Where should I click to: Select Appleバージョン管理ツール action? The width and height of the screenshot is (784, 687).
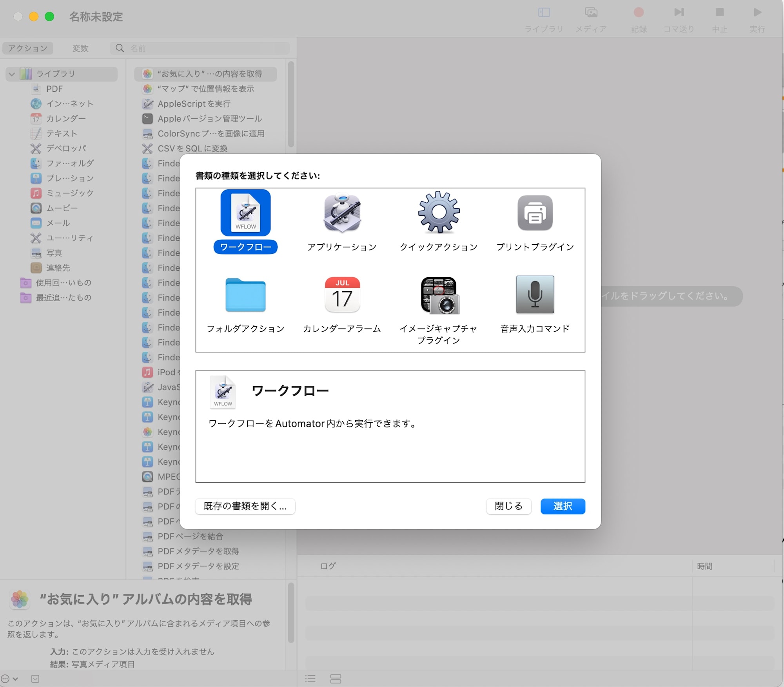click(x=202, y=118)
